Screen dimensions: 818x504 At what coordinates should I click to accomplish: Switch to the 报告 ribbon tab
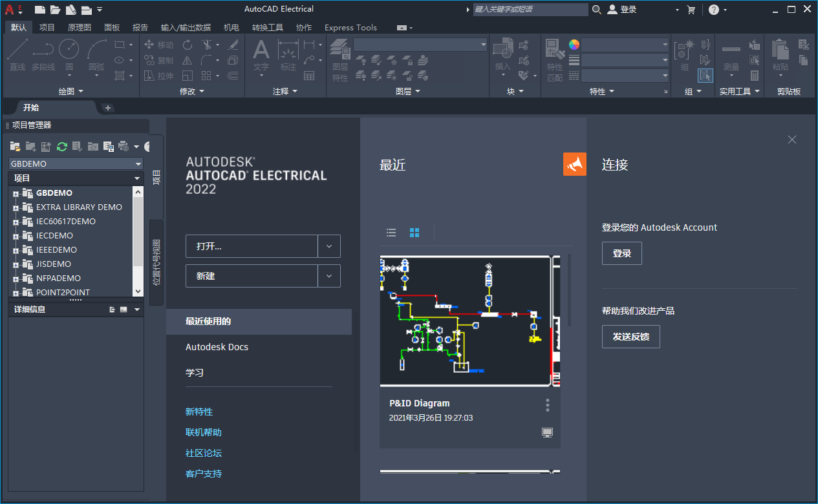point(140,27)
